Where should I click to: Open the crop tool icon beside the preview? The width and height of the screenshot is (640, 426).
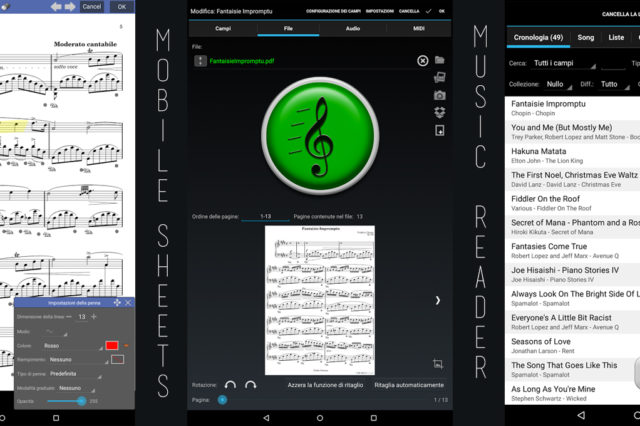438,364
